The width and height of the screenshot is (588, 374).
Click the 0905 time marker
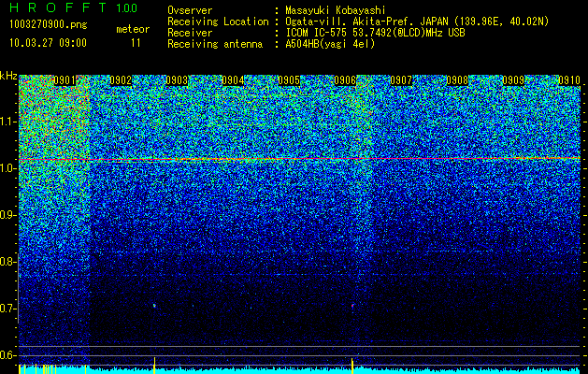[289, 80]
